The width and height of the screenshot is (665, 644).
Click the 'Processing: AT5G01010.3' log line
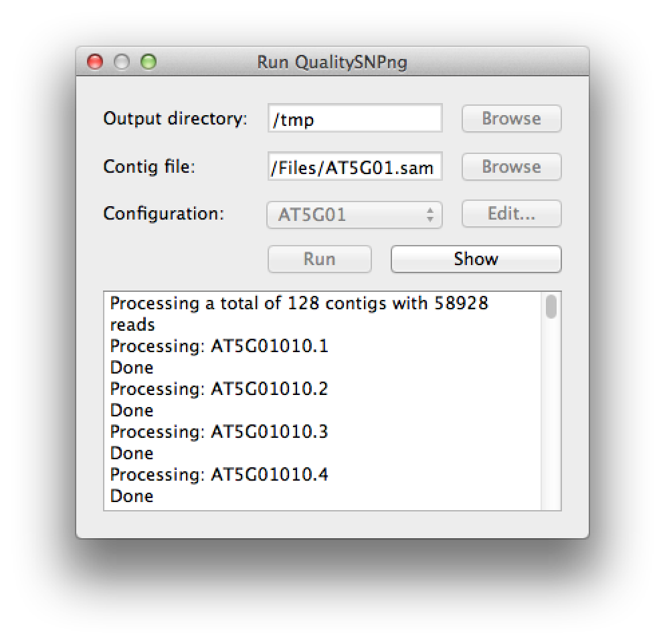[x=219, y=432]
